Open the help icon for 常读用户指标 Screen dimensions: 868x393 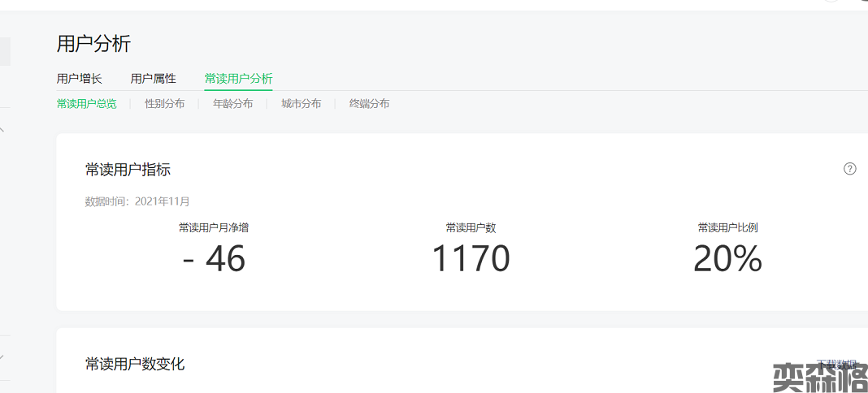(850, 169)
